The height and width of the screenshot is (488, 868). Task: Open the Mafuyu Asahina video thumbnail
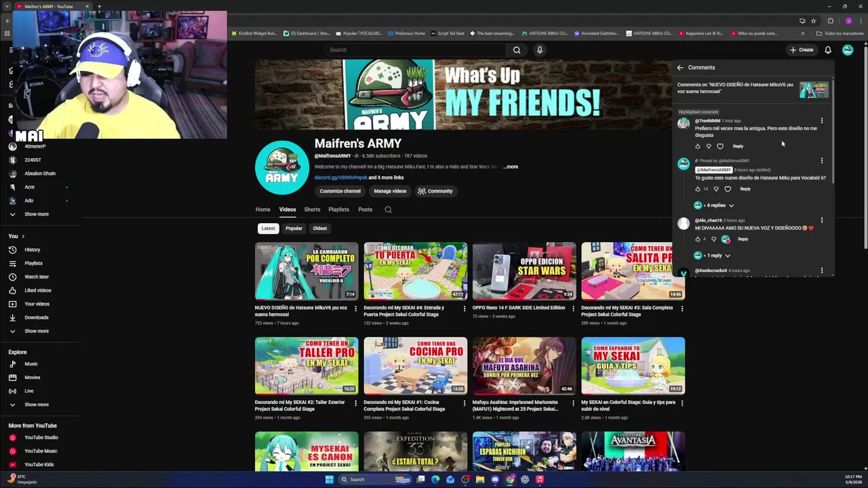pyautogui.click(x=524, y=366)
